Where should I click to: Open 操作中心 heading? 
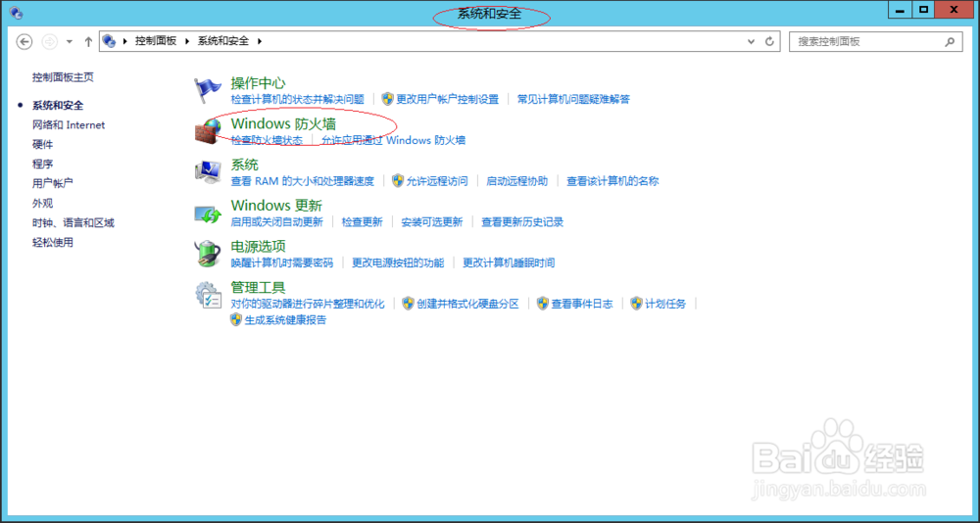[x=258, y=82]
